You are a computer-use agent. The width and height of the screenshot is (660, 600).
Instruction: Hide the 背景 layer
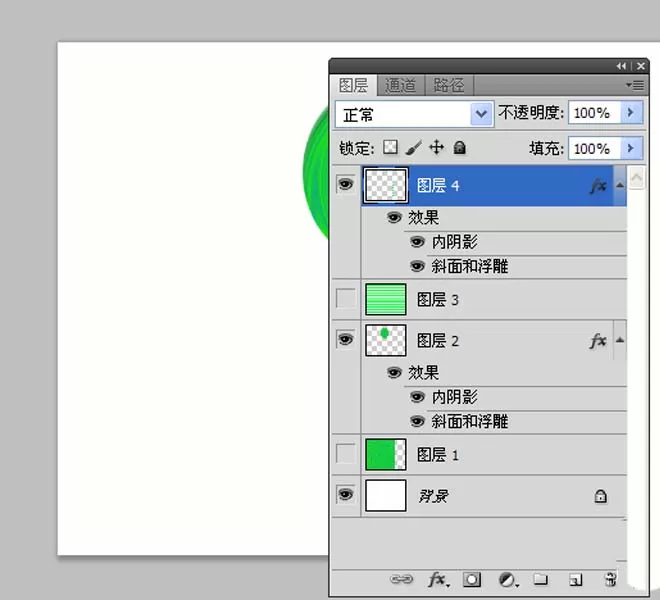346,494
